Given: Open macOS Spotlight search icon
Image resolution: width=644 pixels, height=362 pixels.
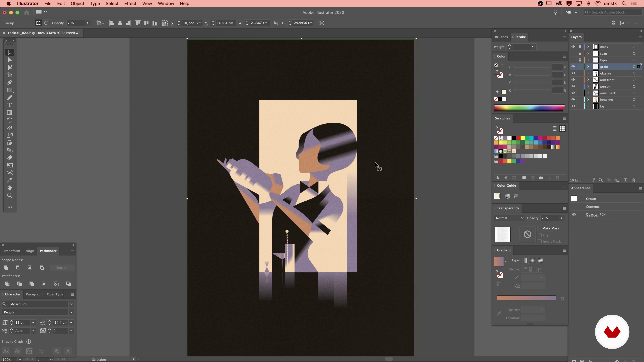Looking at the screenshot, I should point(624,4).
